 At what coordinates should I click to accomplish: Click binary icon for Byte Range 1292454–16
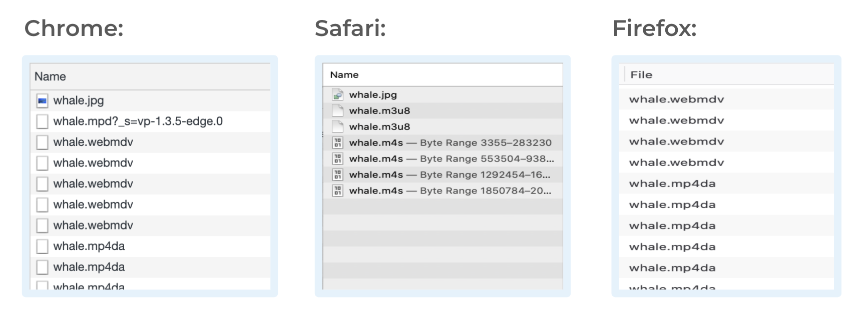click(x=338, y=175)
